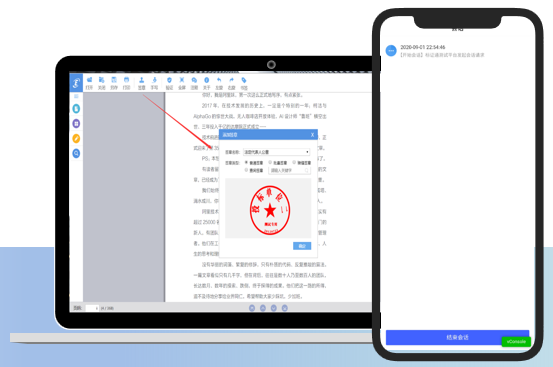This screenshot has width=553, height=367.
Task: Rotate the page right (右旋)
Action: click(x=231, y=83)
